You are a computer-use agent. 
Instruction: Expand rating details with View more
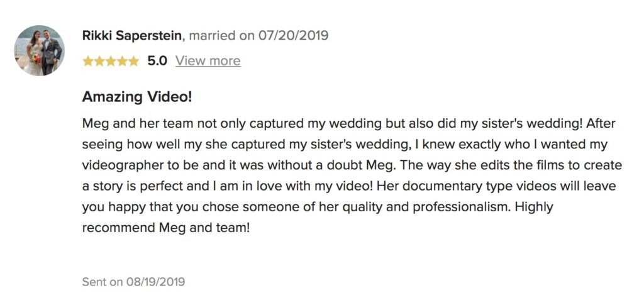pos(208,61)
